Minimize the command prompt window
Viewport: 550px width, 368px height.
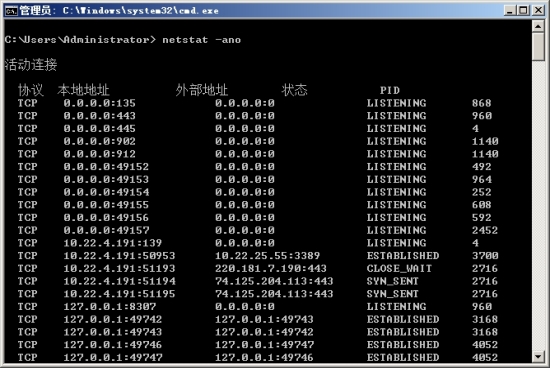click(510, 11)
